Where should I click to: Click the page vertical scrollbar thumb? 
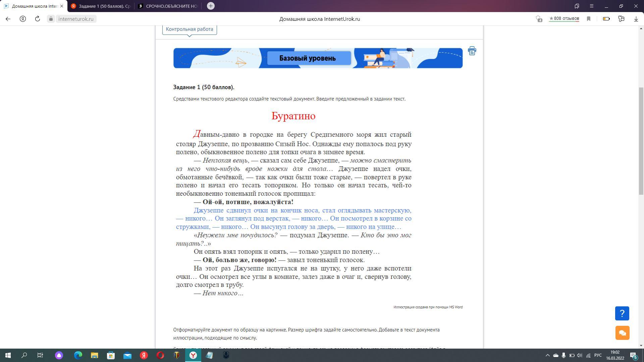[x=641, y=141]
